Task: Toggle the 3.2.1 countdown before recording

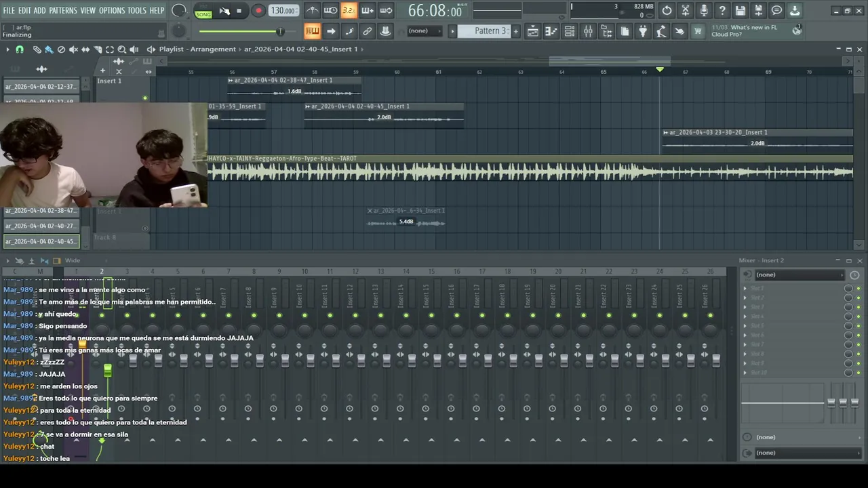Action: pyautogui.click(x=349, y=10)
